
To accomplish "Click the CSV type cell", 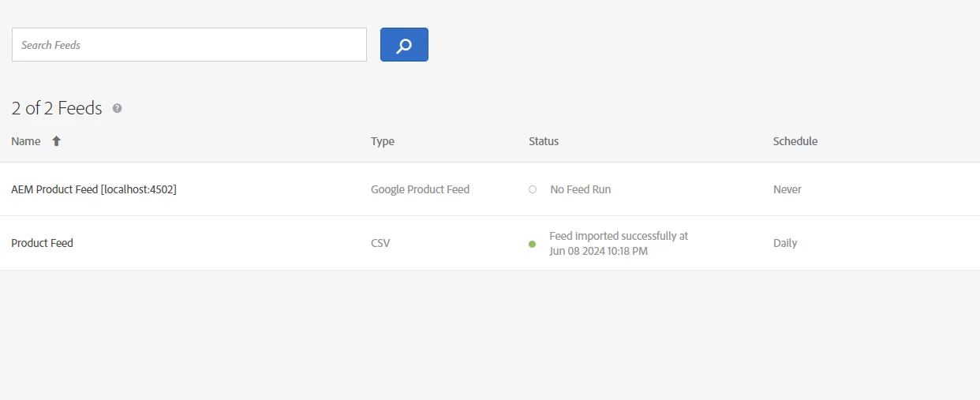I will 380,243.
